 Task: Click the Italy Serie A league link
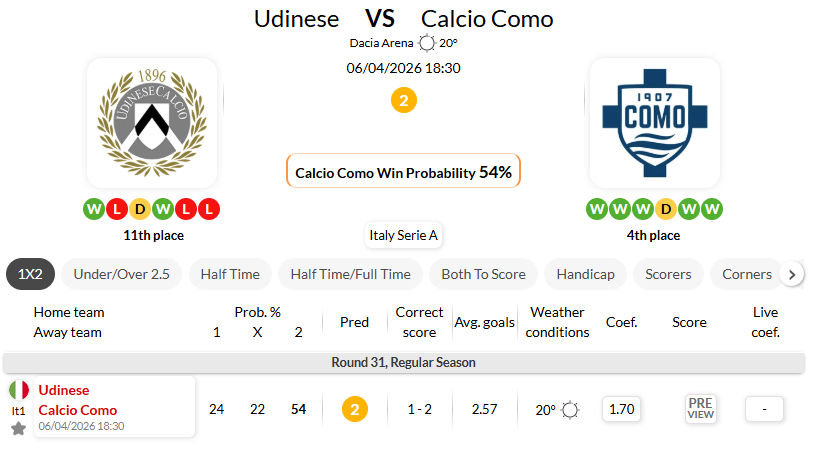coord(404,236)
